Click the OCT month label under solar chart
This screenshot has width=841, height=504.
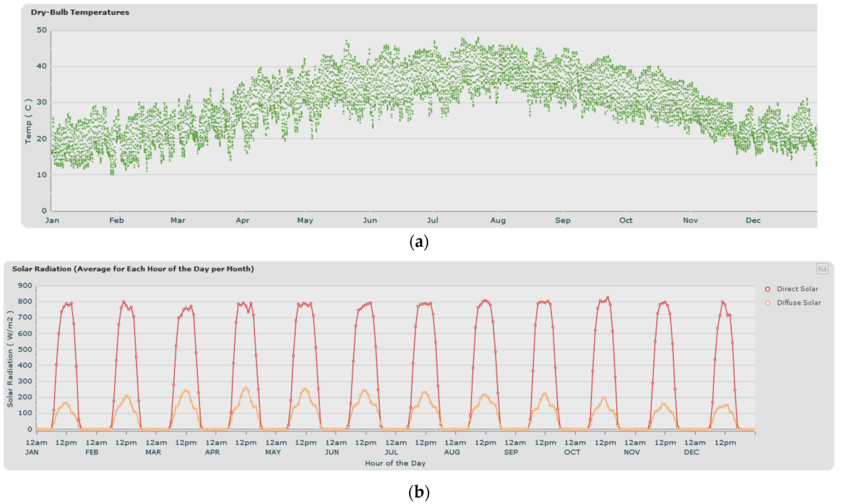click(x=572, y=452)
